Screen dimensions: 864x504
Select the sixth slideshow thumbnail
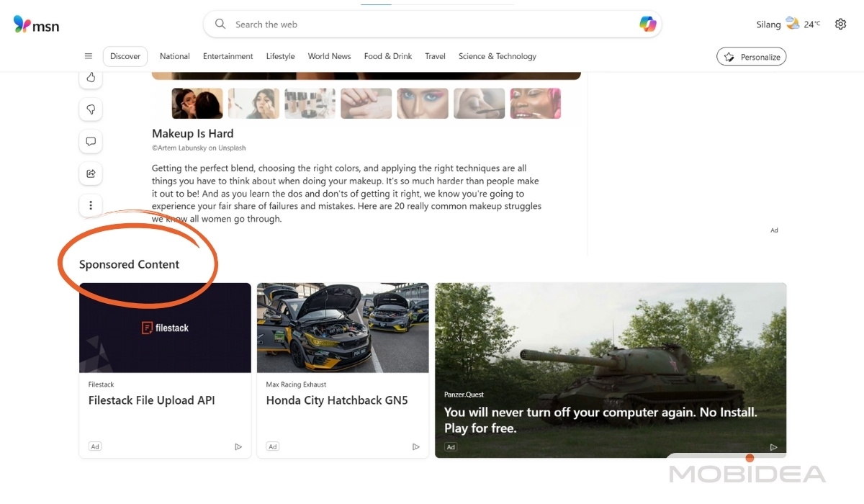click(x=479, y=104)
